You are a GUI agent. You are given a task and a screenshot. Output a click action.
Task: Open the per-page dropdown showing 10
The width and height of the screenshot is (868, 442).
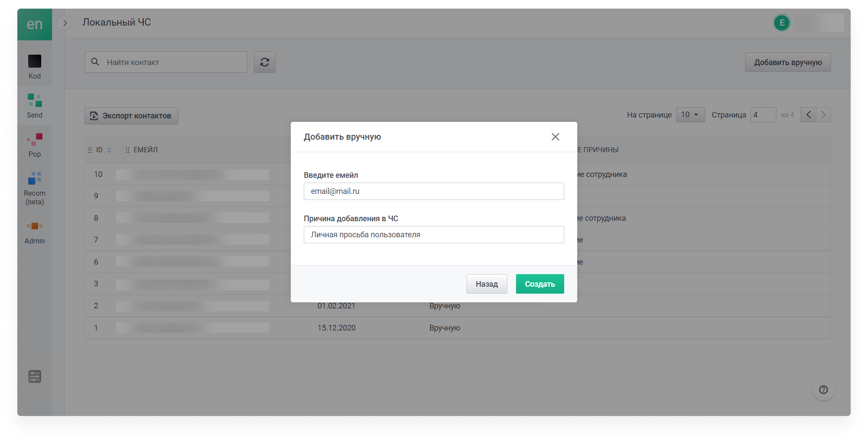tap(690, 115)
